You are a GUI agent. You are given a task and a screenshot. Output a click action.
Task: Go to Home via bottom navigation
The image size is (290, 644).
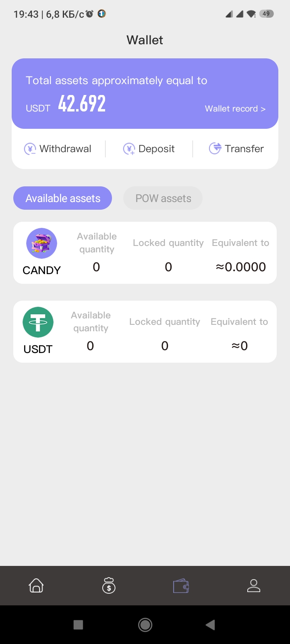click(36, 585)
